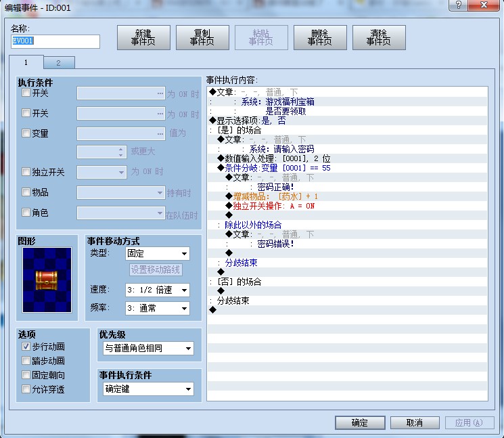Click the help question mark button
Viewport: 504px width, 438px height.
459,5
